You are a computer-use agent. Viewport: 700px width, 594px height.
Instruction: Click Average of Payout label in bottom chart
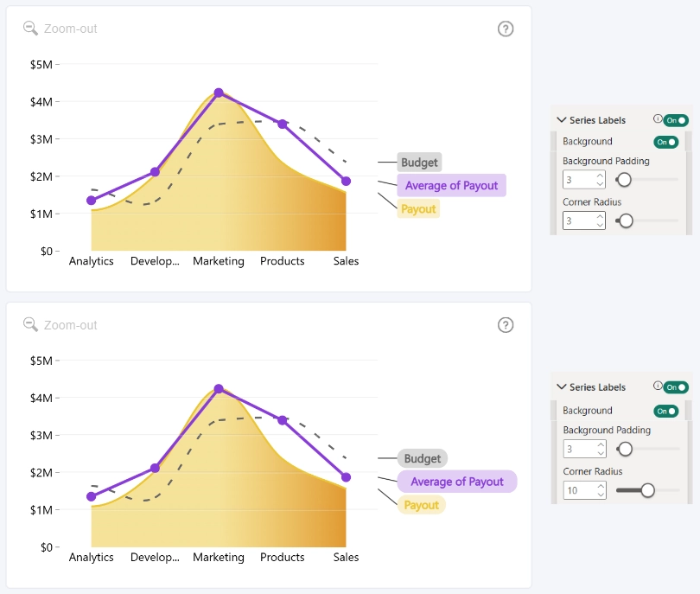pyautogui.click(x=457, y=482)
